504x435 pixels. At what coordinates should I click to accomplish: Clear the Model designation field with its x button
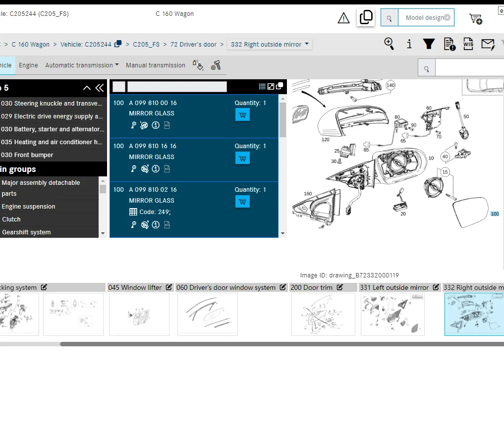[447, 17]
